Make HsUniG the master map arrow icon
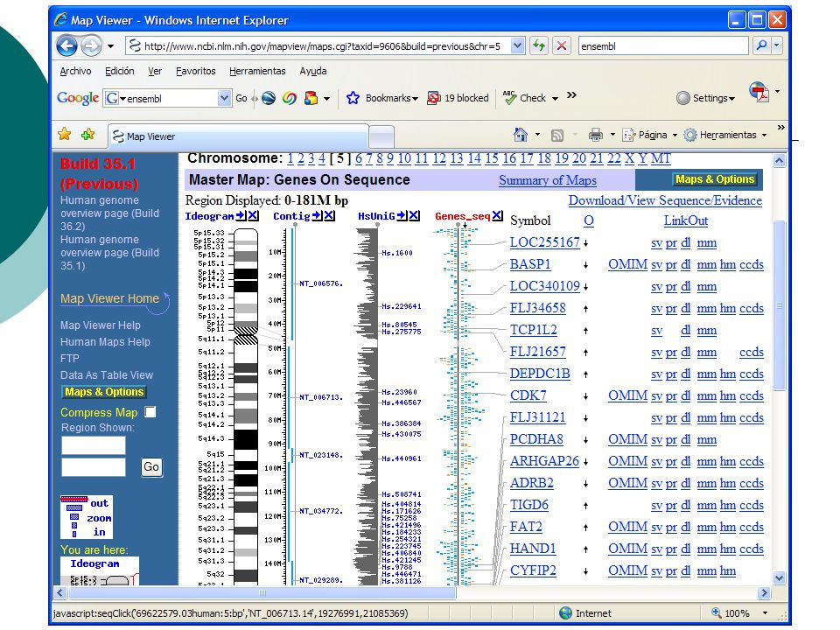This screenshot has height=630, width=840. (402, 215)
